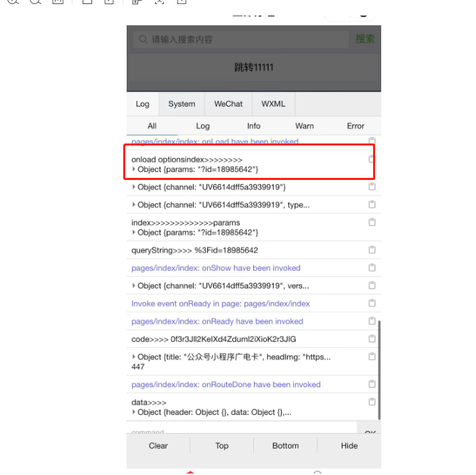Expand the Object channel entry ending in 'vers...'
The image size is (476, 475).
[133, 286]
